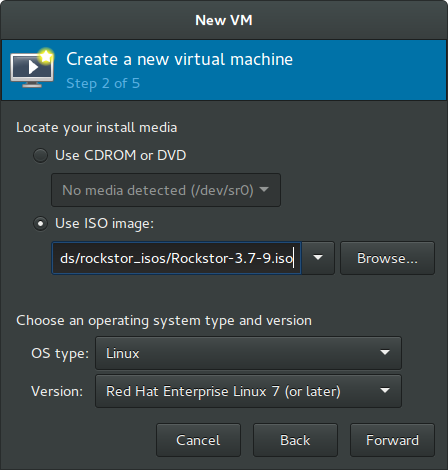This screenshot has width=448, height=470.
Task: Click the Locate your install media label
Action: pyautogui.click(x=97, y=128)
